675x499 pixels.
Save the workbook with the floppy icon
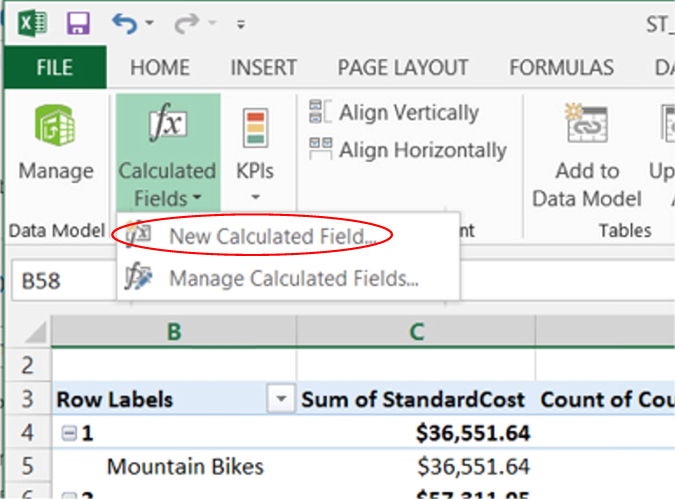(x=77, y=22)
